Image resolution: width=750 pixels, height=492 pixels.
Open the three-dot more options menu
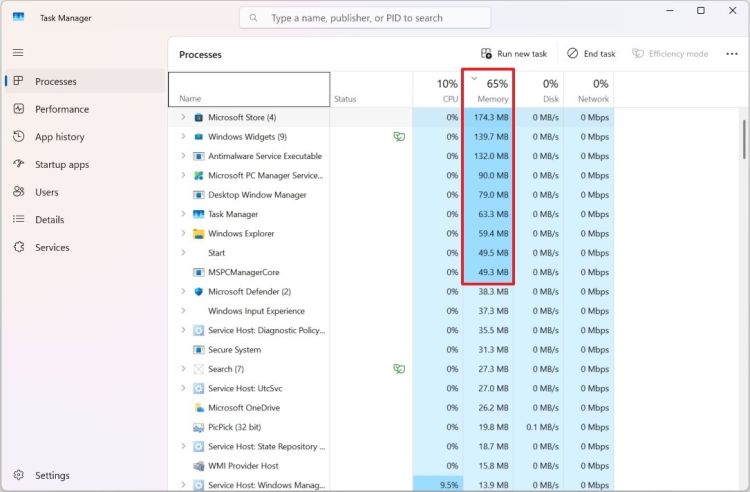[x=731, y=54]
